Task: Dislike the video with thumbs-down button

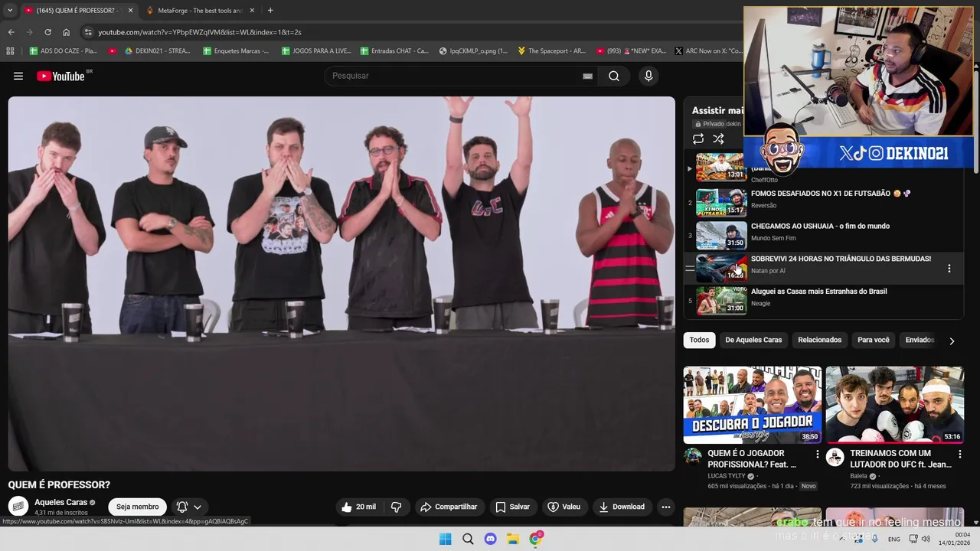Action: pos(396,507)
